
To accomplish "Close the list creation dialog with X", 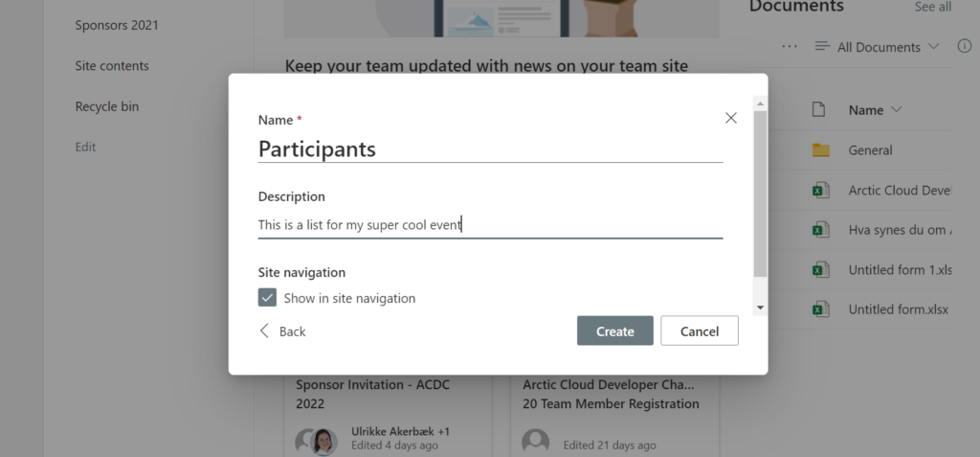I will (730, 118).
